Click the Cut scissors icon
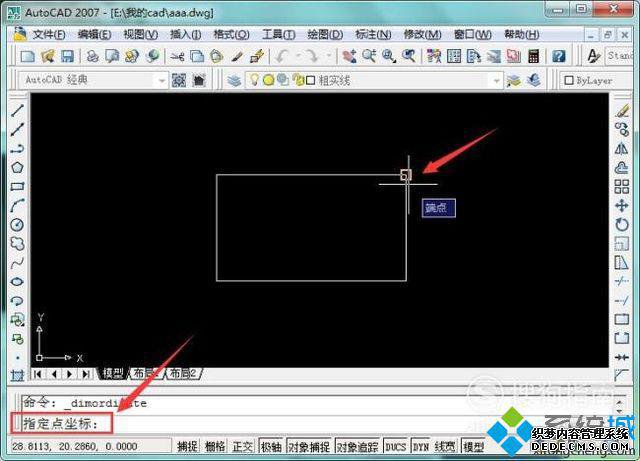Screen dimensions: 640x461 177,56
